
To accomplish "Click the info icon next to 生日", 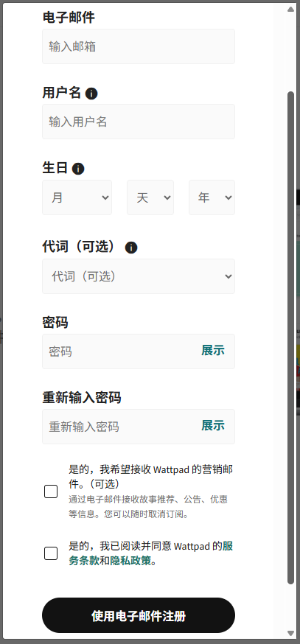I will point(78,169).
